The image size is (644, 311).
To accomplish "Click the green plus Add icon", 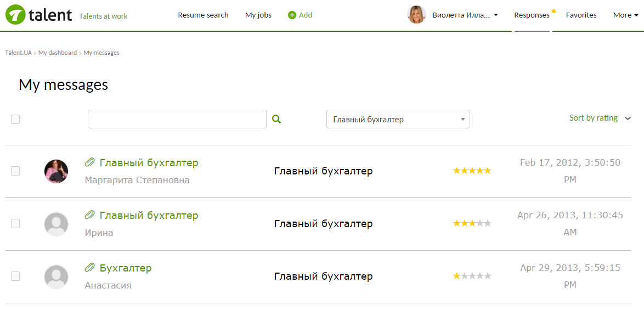I will (292, 15).
